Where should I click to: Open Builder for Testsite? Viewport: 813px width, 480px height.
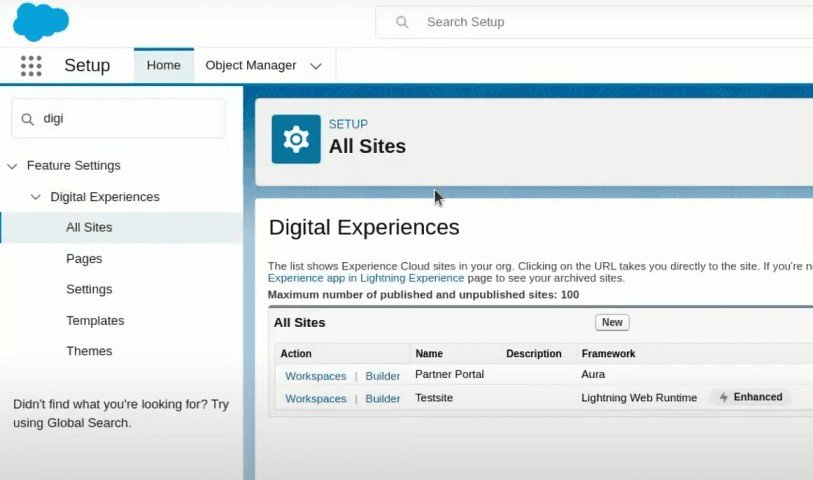pyautogui.click(x=383, y=399)
